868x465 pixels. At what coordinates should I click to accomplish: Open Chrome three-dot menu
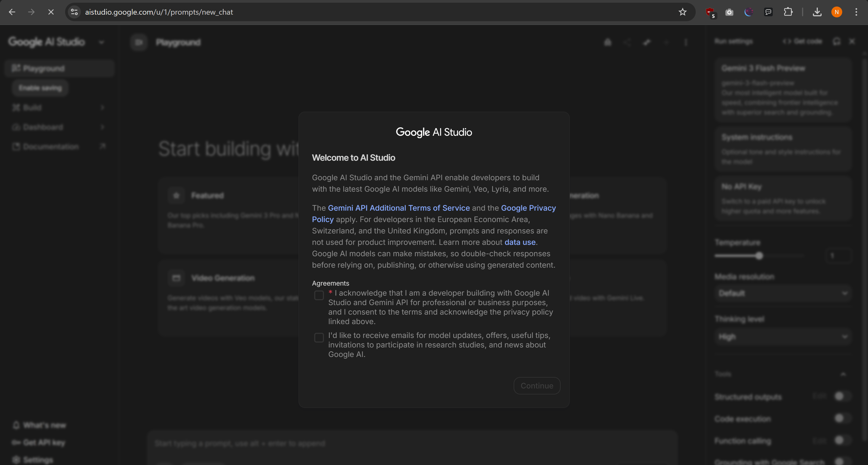[856, 12]
